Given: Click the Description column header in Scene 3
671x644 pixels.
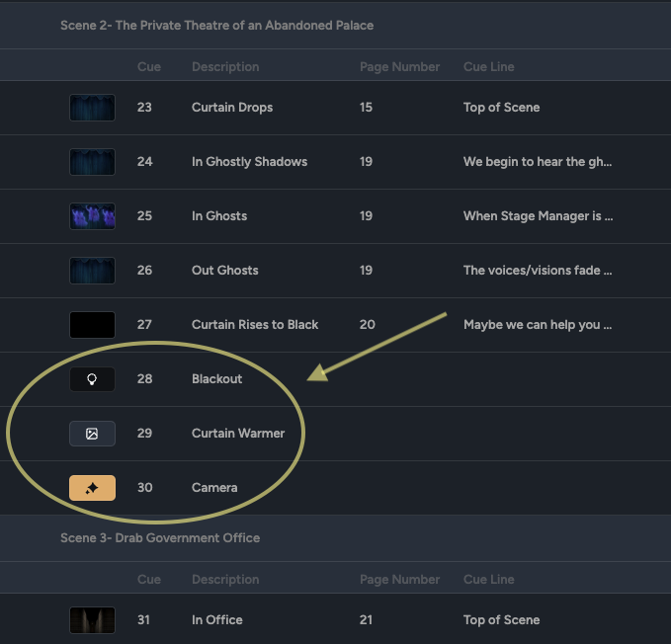Looking at the screenshot, I should click(x=225, y=580).
